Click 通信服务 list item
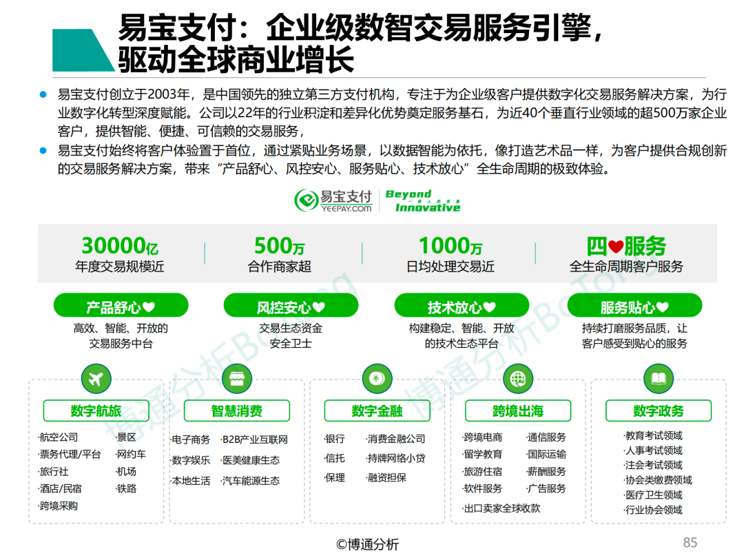 546,437
